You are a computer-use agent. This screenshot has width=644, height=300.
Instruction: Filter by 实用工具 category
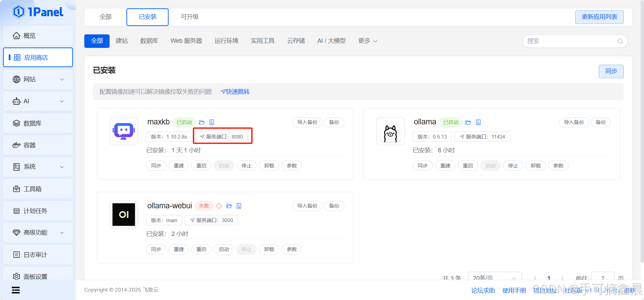[262, 41]
